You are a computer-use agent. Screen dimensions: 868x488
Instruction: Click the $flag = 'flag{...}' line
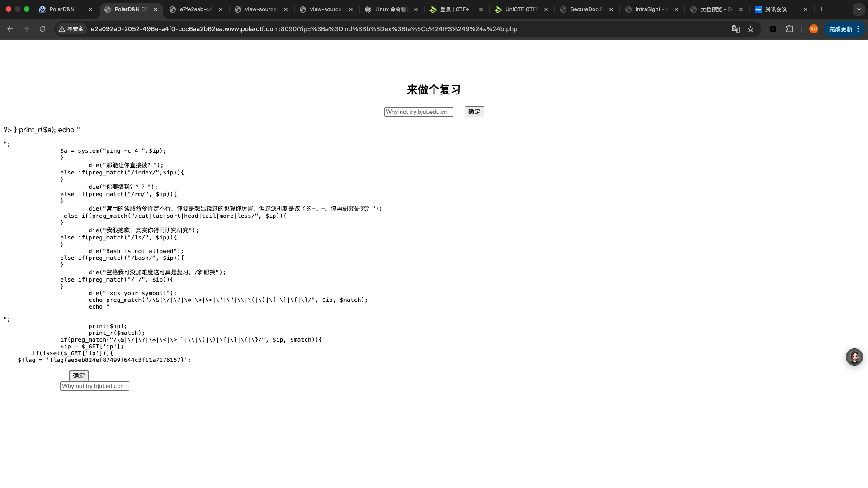[104, 360]
